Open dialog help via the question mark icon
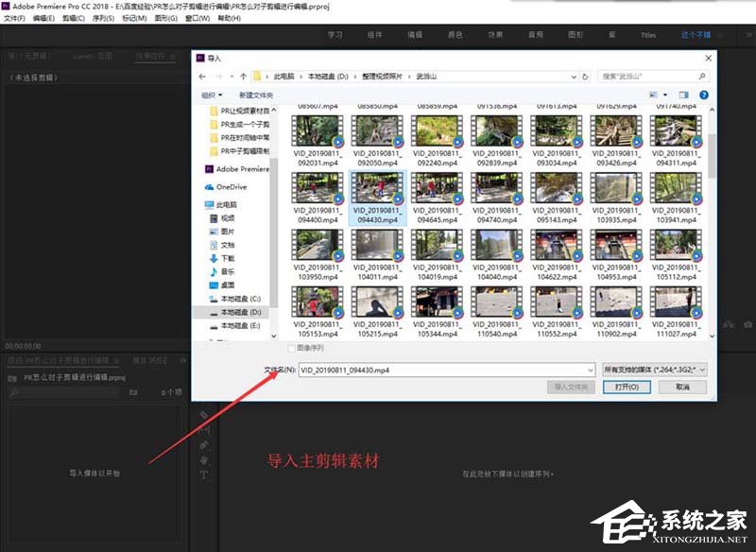Image resolution: width=756 pixels, height=552 pixels. tap(703, 95)
